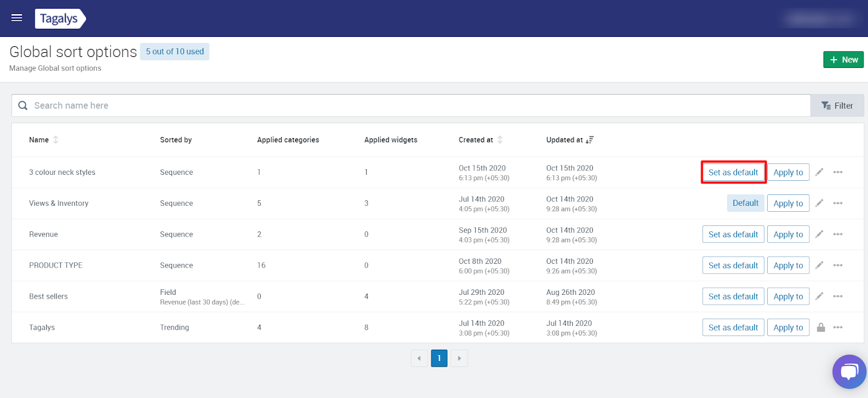Set PRODUCT TYPE as default
The height and width of the screenshot is (398, 868).
click(733, 265)
